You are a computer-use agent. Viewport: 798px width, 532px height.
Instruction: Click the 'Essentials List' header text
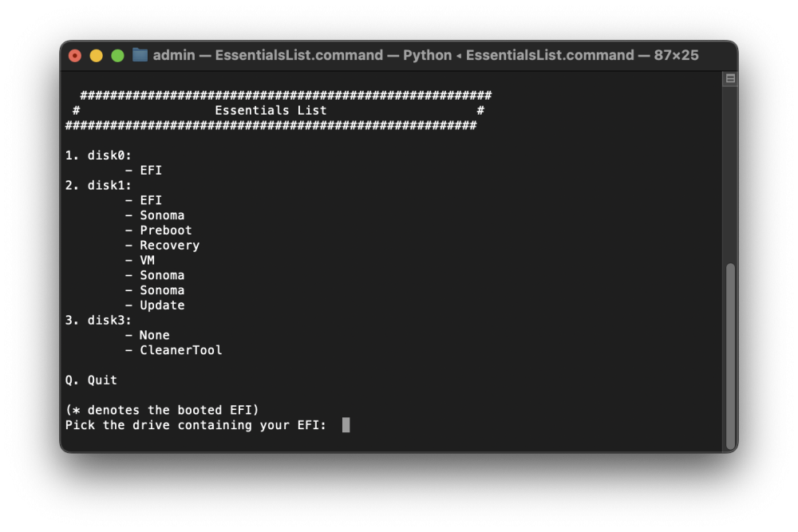coord(271,110)
